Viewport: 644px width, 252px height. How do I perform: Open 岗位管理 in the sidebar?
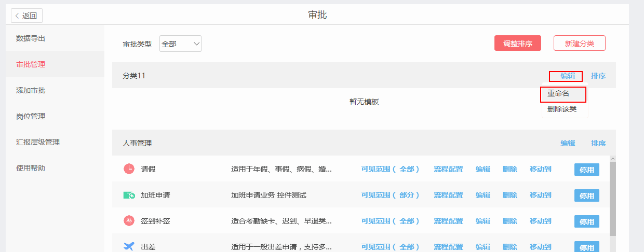(31, 116)
